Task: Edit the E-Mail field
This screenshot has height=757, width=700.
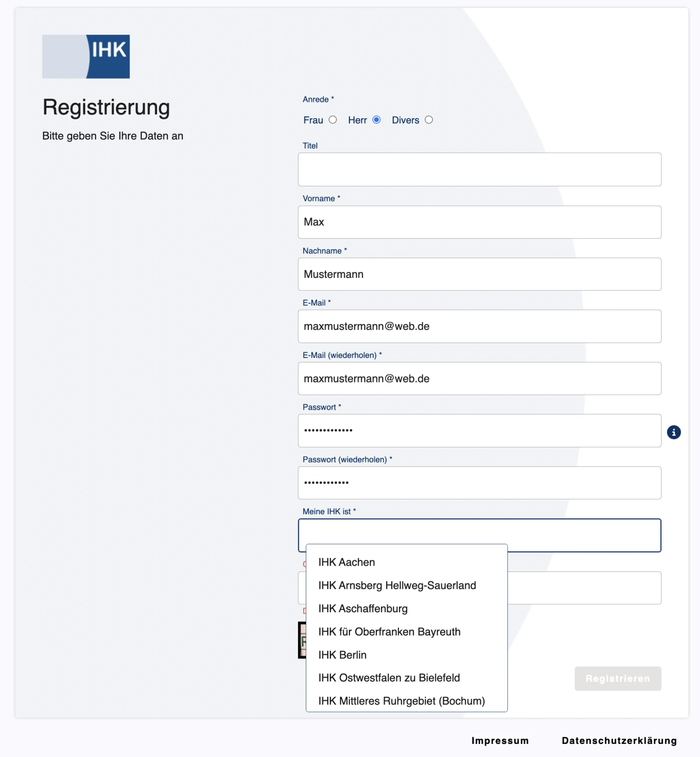Action: point(479,326)
